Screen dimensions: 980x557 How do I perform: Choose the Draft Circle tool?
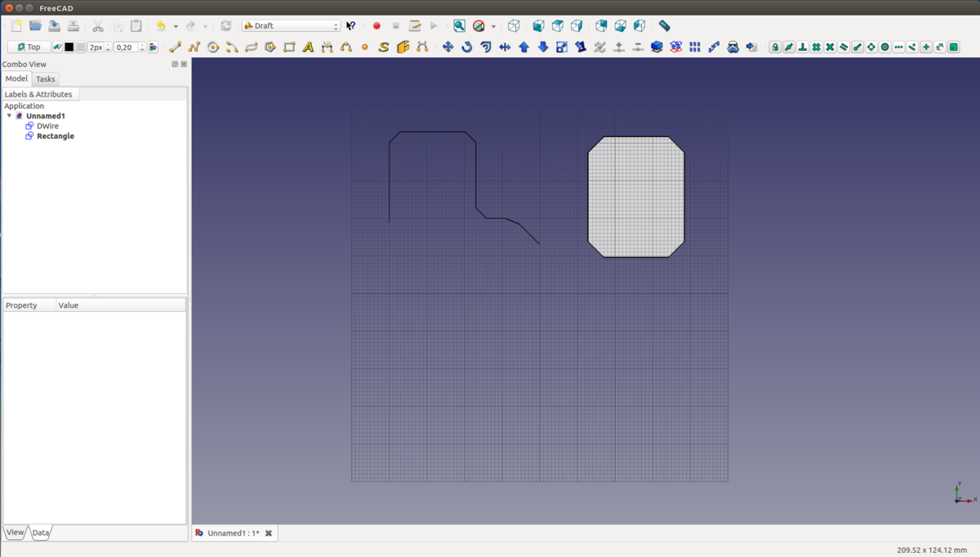point(213,47)
